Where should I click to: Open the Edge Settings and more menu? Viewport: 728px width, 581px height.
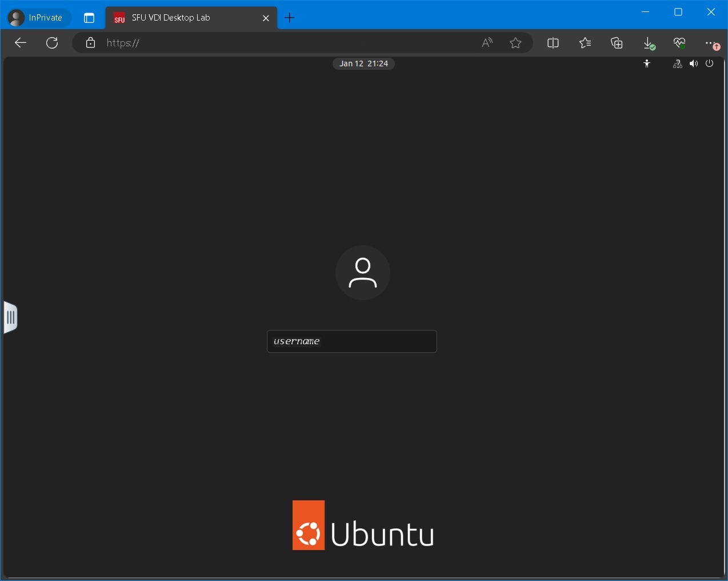709,43
